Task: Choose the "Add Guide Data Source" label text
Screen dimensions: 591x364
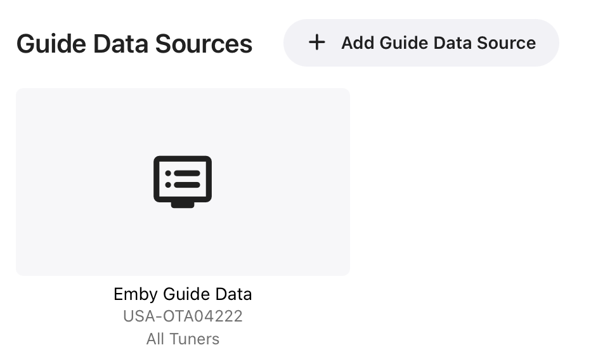Action: (x=438, y=43)
